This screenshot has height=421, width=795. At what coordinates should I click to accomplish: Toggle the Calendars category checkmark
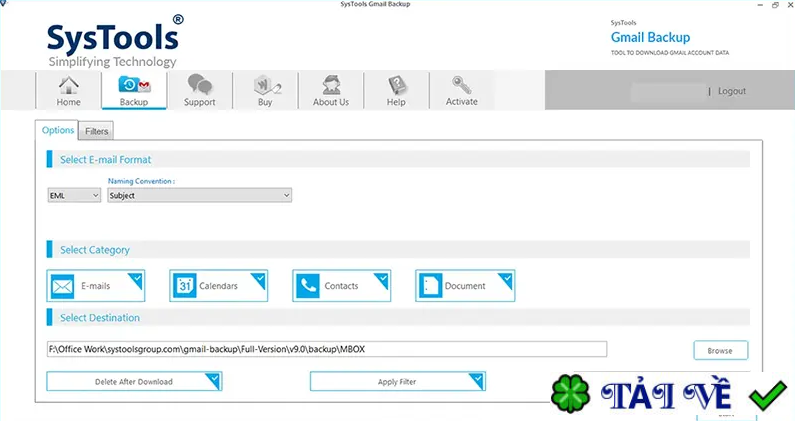pyautogui.click(x=259, y=279)
